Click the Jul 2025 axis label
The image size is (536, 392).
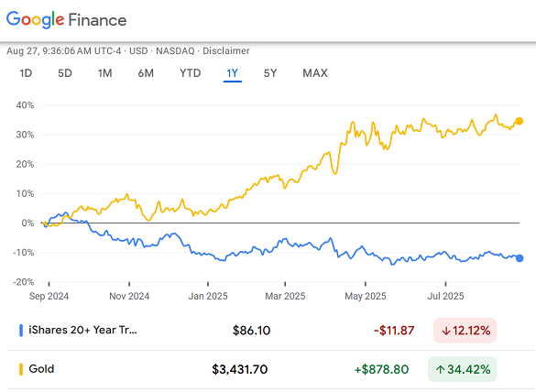coord(446,296)
